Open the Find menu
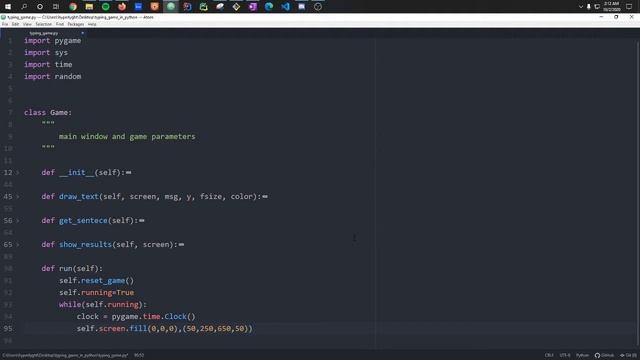Image resolution: width=640 pixels, height=360 pixels. click(x=60, y=24)
